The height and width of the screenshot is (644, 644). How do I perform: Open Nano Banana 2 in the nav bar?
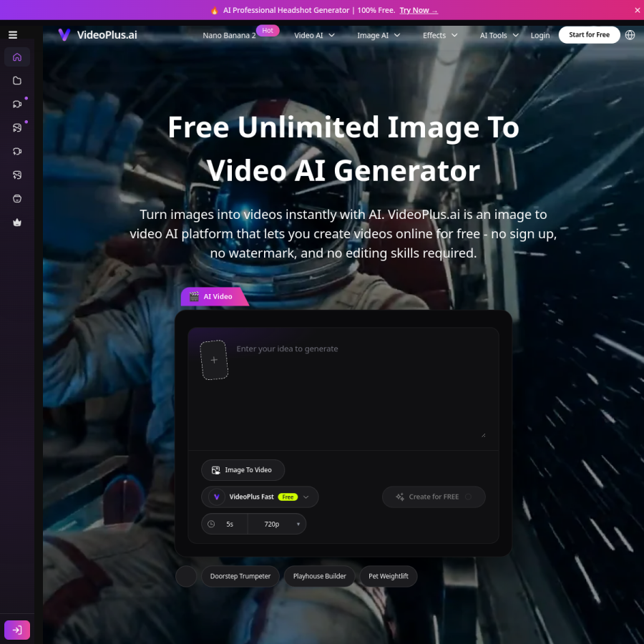[229, 35]
